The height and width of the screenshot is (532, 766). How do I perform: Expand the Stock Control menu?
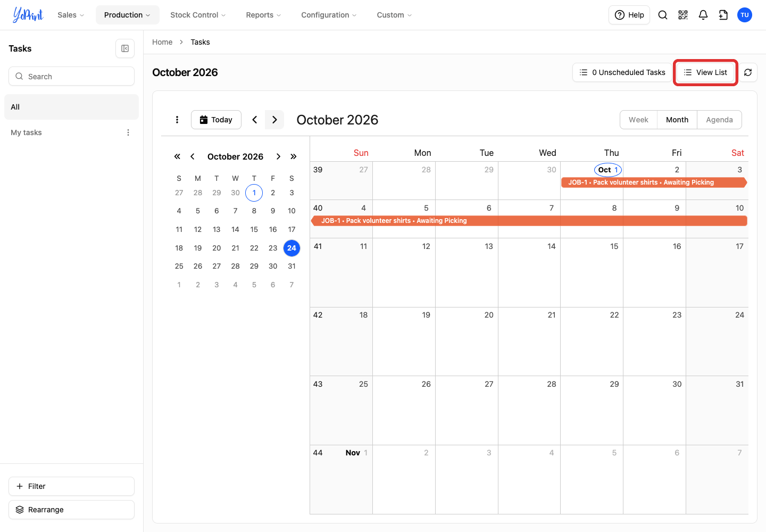point(198,15)
